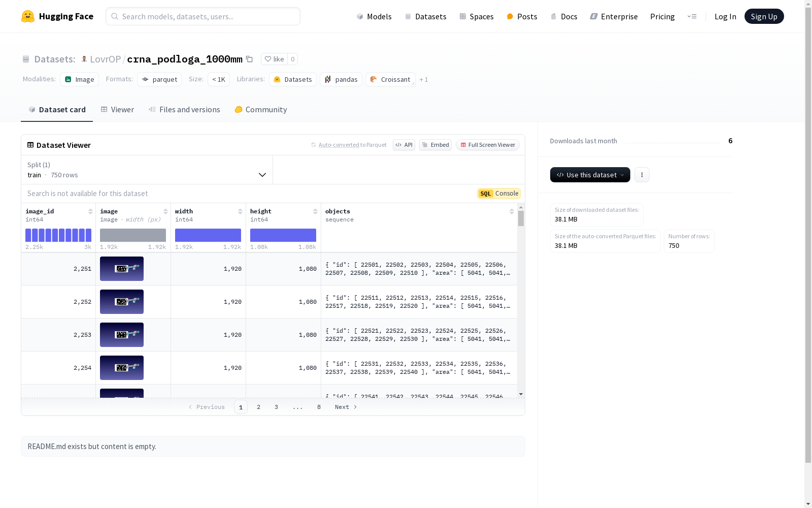Screen dimensions: 812x508
Task: Copy dataset name with copy icon
Action: (249, 59)
